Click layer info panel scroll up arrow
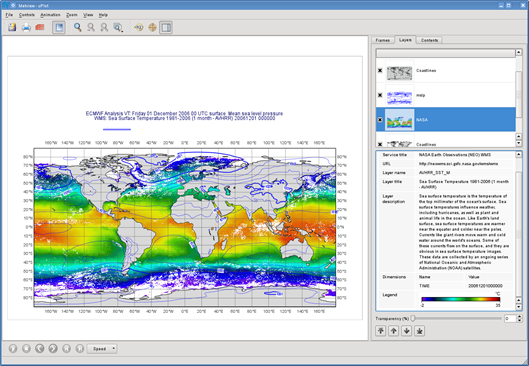 point(519,154)
